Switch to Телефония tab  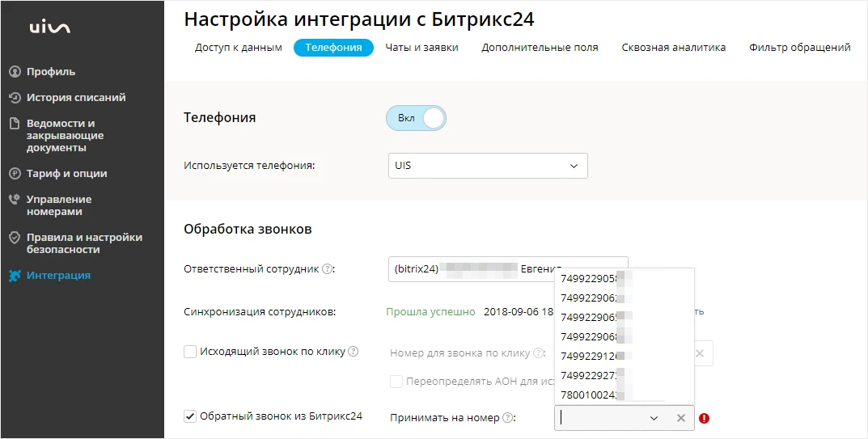point(334,48)
